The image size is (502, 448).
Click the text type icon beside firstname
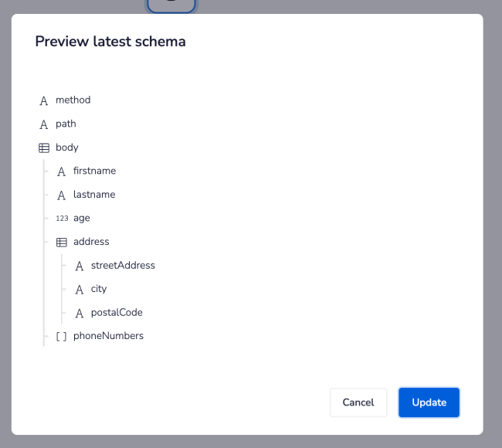click(62, 171)
